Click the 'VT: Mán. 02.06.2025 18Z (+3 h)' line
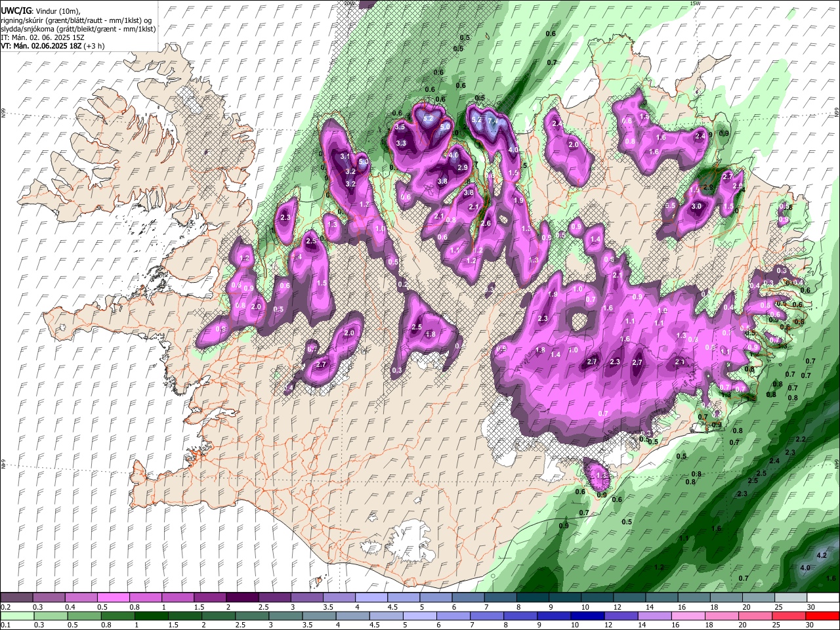 (52, 46)
